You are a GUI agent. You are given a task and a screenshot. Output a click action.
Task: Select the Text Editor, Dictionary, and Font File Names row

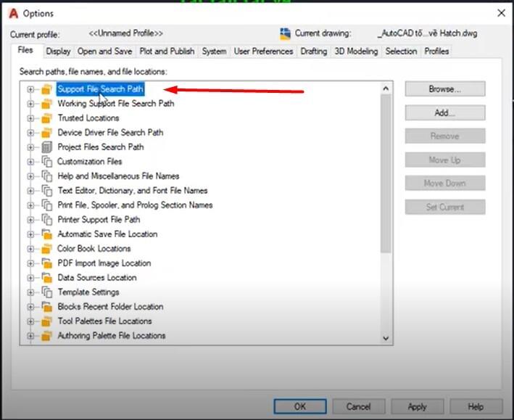pyautogui.click(x=133, y=191)
